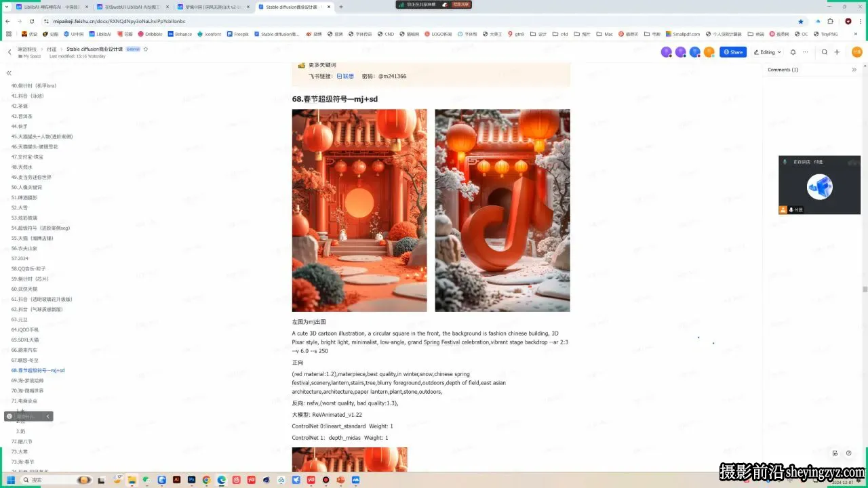Image resolution: width=868 pixels, height=488 pixels.
Task: Open Photoshop from the taskbar
Action: [x=191, y=480]
